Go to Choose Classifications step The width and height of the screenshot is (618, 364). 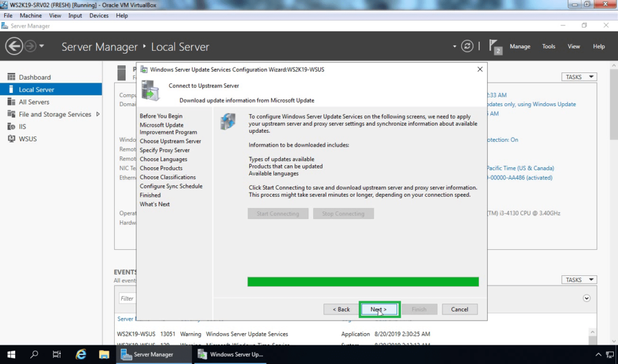[x=168, y=177]
